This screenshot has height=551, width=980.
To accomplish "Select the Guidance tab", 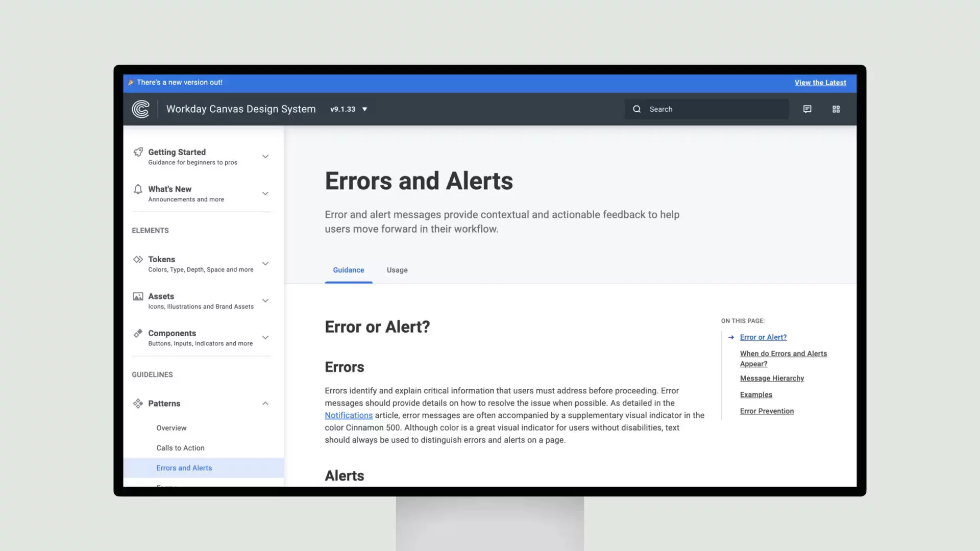I will click(348, 269).
